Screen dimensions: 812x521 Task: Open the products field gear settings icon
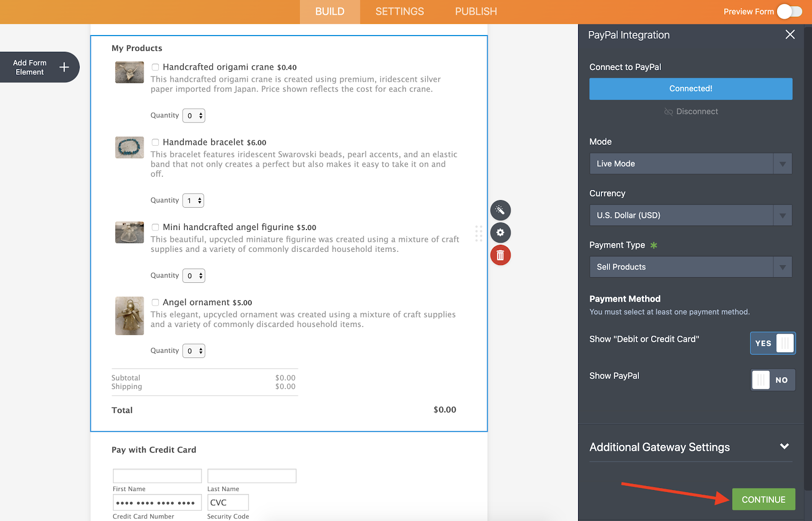tap(500, 233)
